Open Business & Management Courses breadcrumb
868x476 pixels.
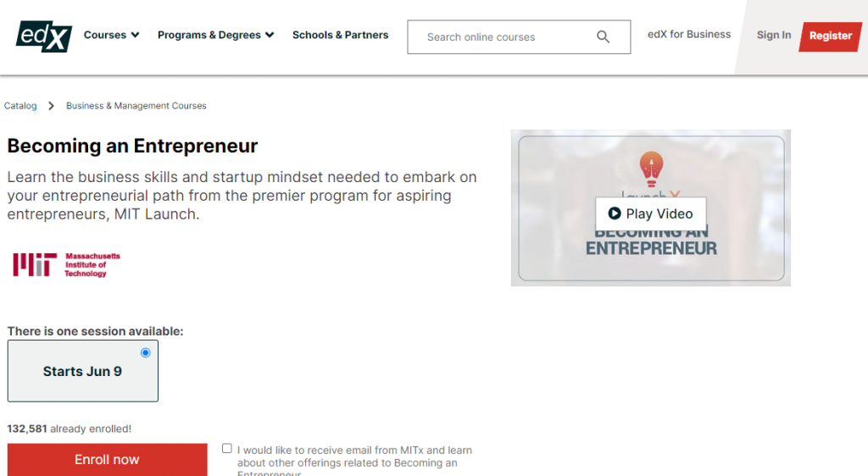[136, 106]
